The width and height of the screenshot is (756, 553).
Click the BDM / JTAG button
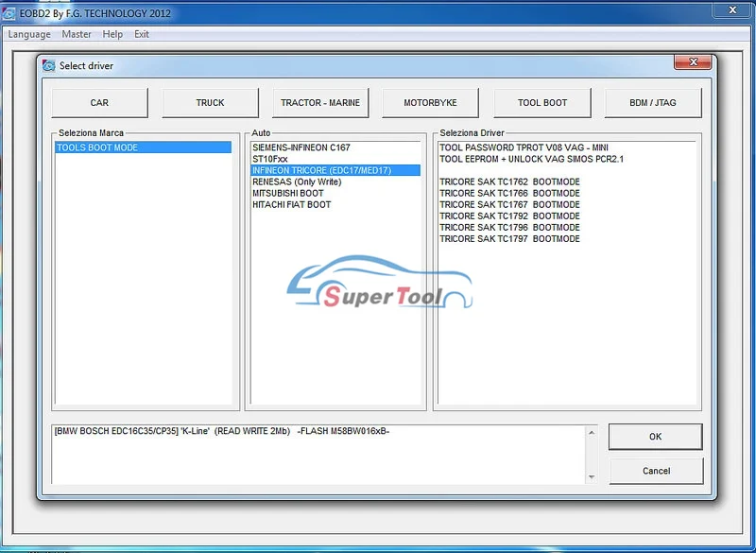pos(653,103)
